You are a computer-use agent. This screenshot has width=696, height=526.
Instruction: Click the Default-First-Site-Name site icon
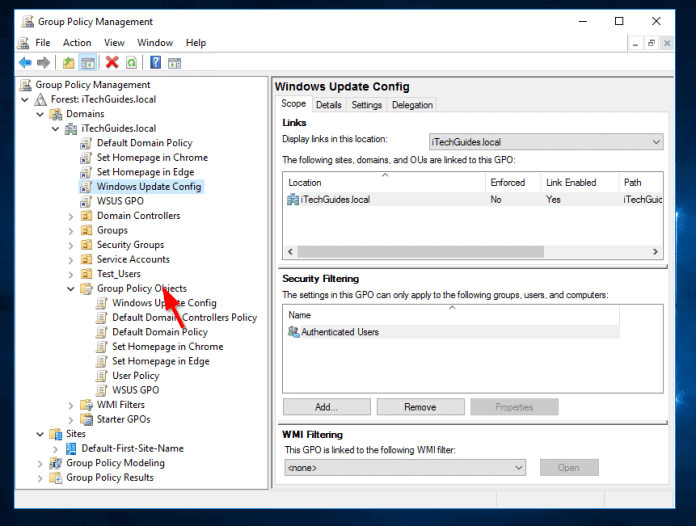pyautogui.click(x=71, y=449)
